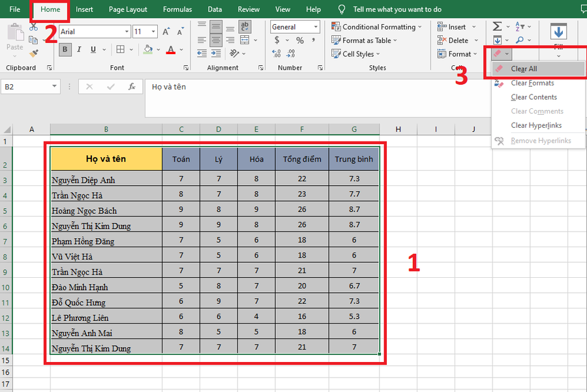Open Font dialog launcher
587x392 pixels.
[x=186, y=68]
